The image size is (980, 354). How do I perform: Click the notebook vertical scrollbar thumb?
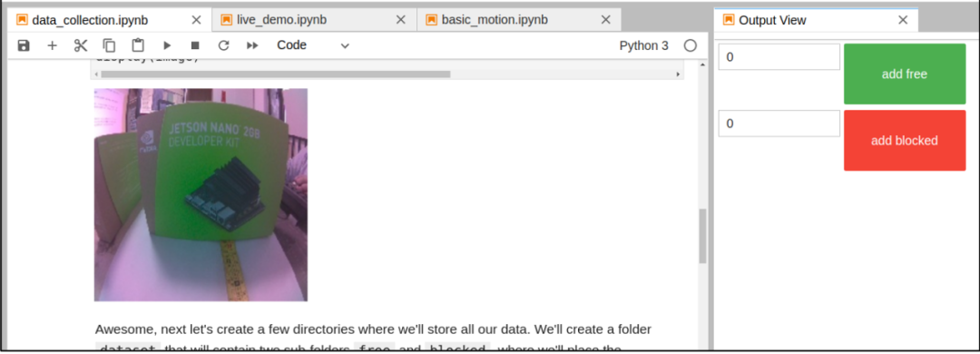702,236
